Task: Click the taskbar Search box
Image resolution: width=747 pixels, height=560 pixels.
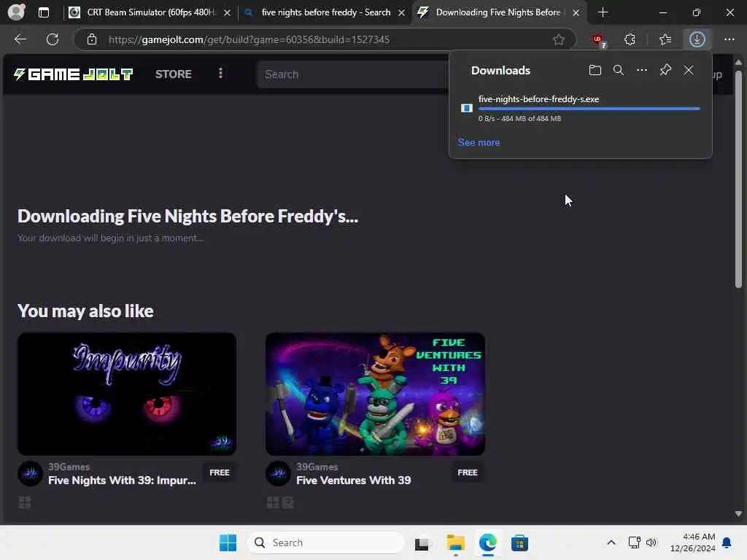Action: [326, 542]
